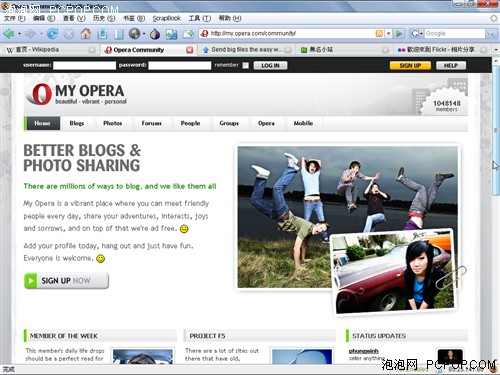Open the girl with red car photo
Screen dimensions: 500x375
[395, 272]
